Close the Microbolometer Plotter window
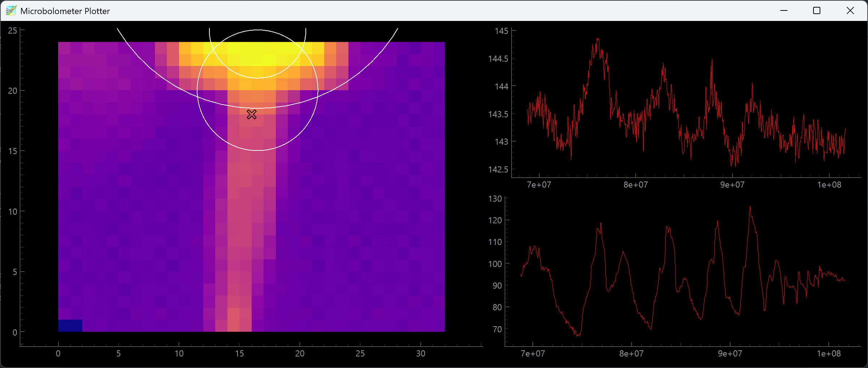 click(850, 11)
